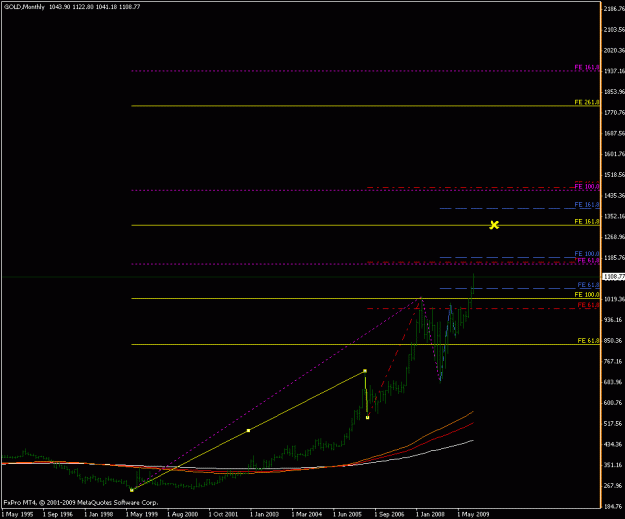The width and height of the screenshot is (625, 519).
Task: Click price scale value 434.36
Action: point(614,444)
